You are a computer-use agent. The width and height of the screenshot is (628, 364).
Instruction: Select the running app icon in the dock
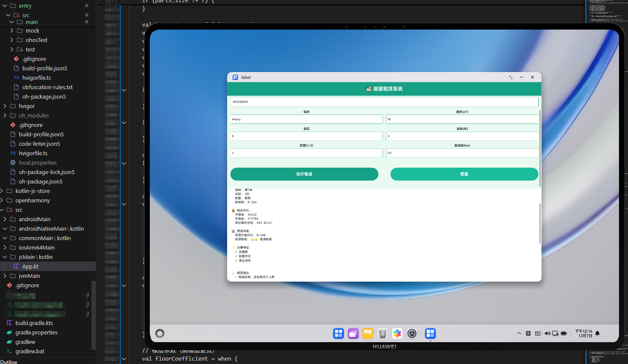(430, 333)
